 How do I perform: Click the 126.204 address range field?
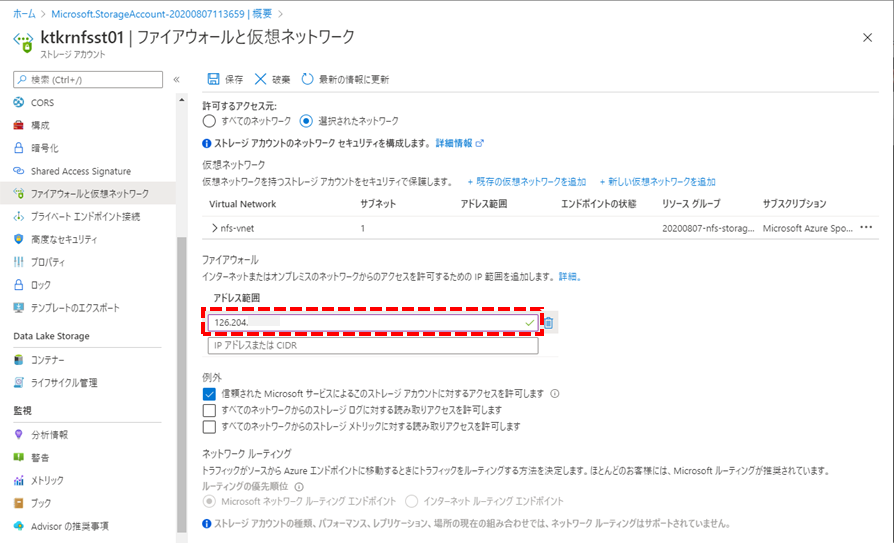(x=373, y=322)
